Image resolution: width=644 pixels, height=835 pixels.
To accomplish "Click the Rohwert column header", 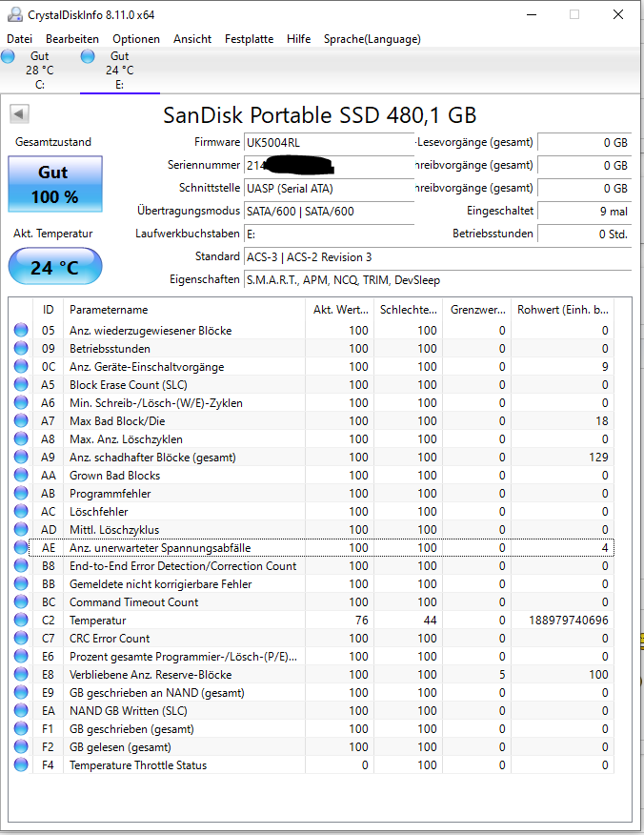I will pyautogui.click(x=563, y=310).
